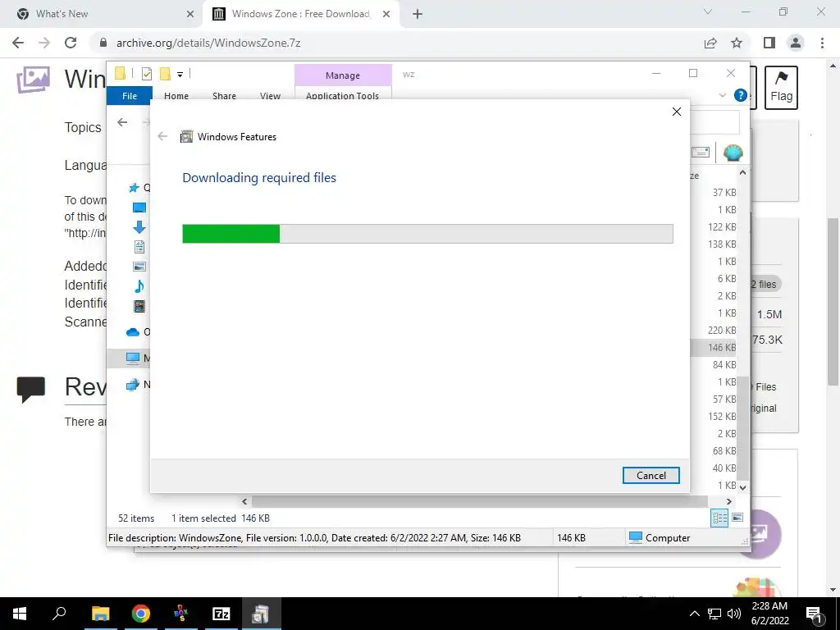This screenshot has height=630, width=840.
Task: Open the Application Tools tab
Action: tap(342, 96)
